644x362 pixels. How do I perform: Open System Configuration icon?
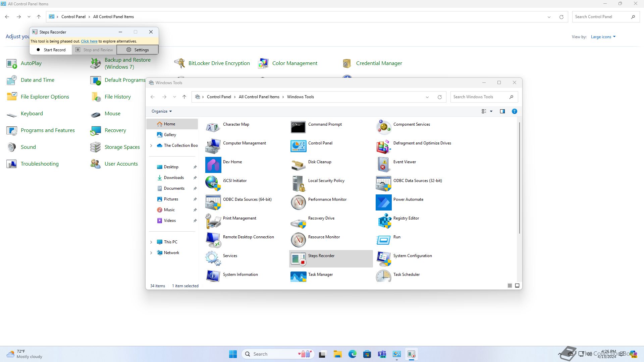coord(383,259)
